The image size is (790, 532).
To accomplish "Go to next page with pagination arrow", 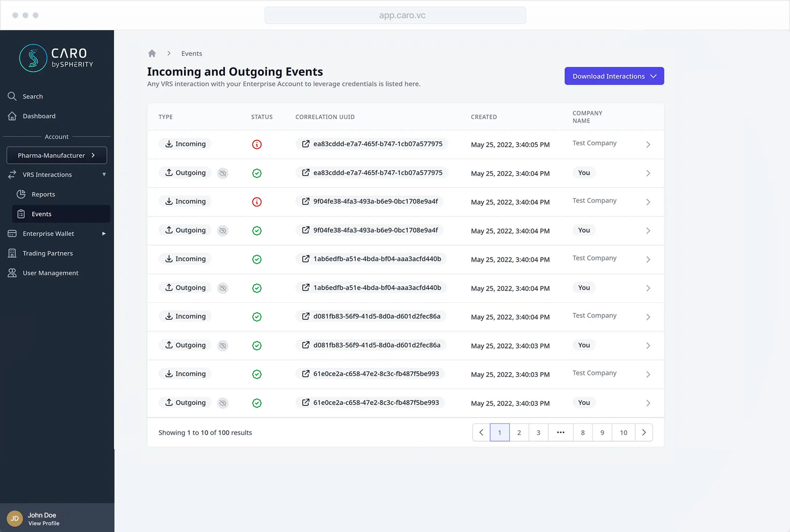I will [644, 432].
